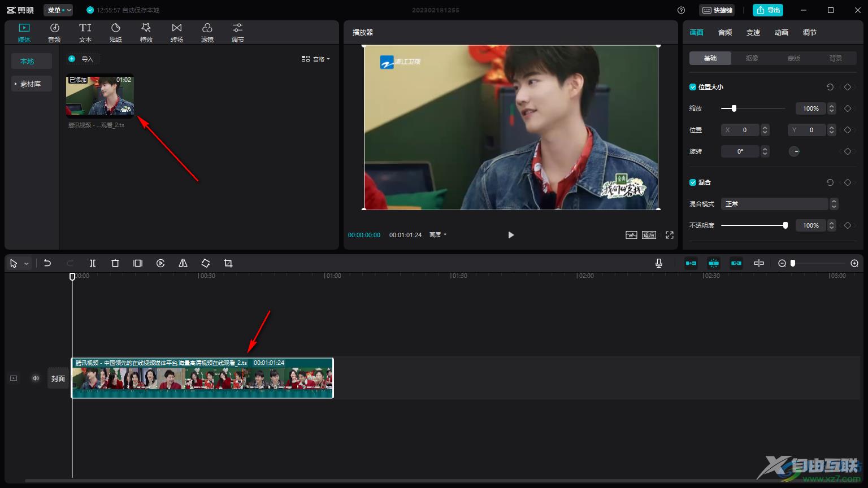Select the 蒙版 mask sub-tab
Image resolution: width=868 pixels, height=488 pixels.
[794, 58]
